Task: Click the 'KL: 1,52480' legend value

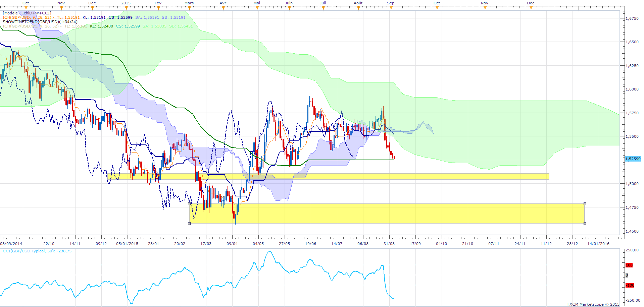Action: tap(101, 26)
